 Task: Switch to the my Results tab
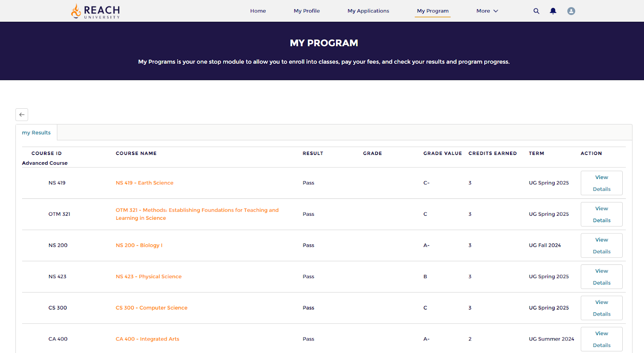click(36, 132)
